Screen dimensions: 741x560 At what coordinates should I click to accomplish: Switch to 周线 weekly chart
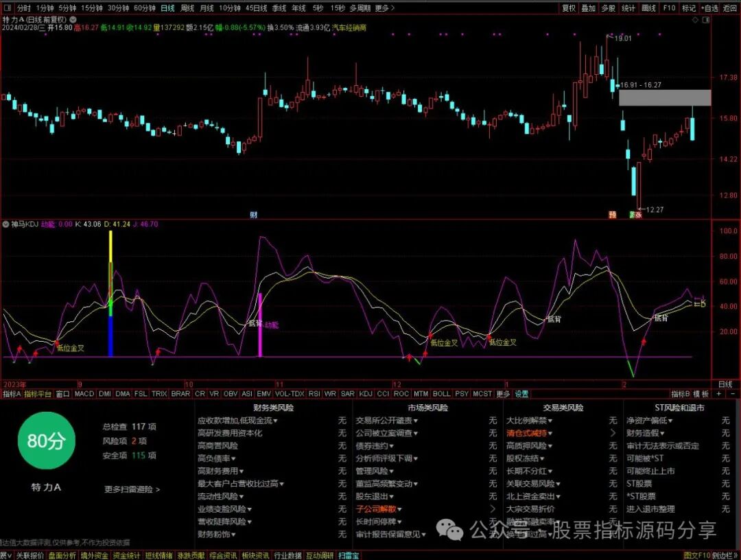click(x=187, y=8)
